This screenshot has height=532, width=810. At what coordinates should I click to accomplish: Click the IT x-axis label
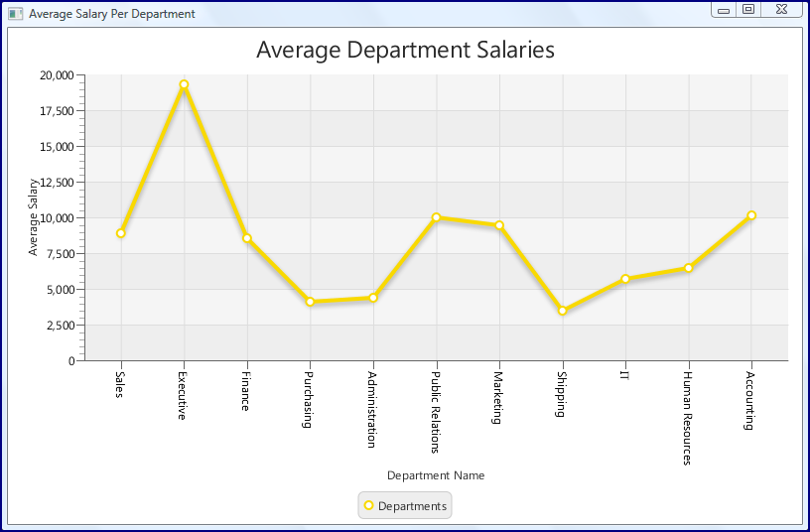point(624,375)
